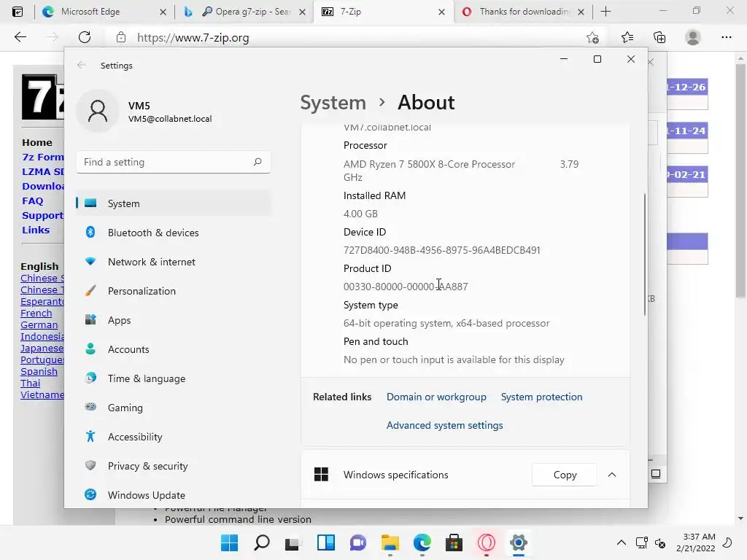Select the Device ID value text

coord(441,250)
